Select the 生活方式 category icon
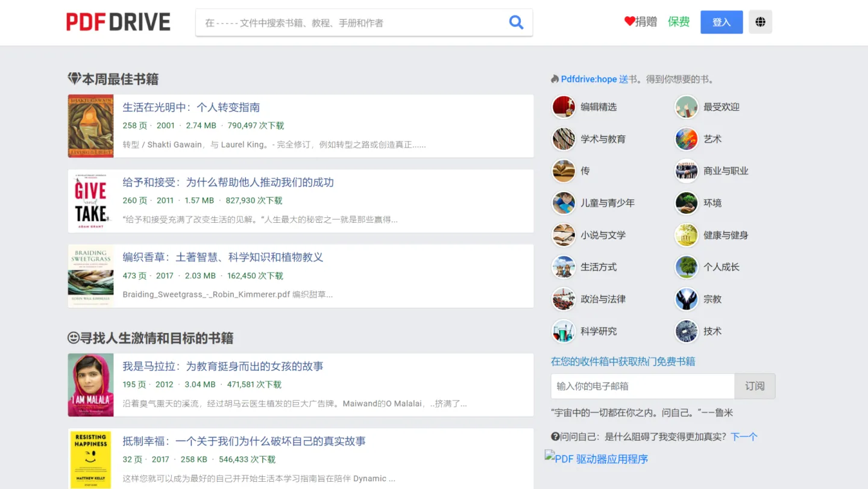The width and height of the screenshot is (868, 489). pos(564,267)
